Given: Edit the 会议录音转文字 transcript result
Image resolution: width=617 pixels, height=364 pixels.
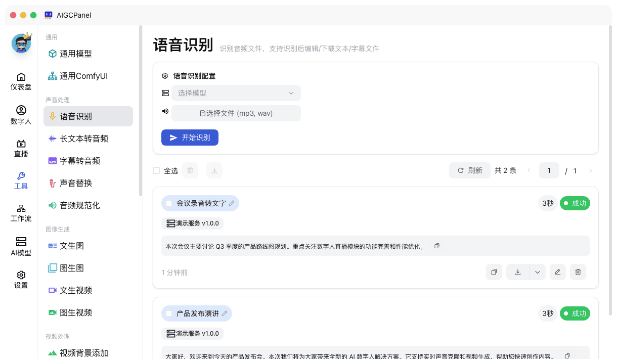Looking at the screenshot, I should click(558, 272).
